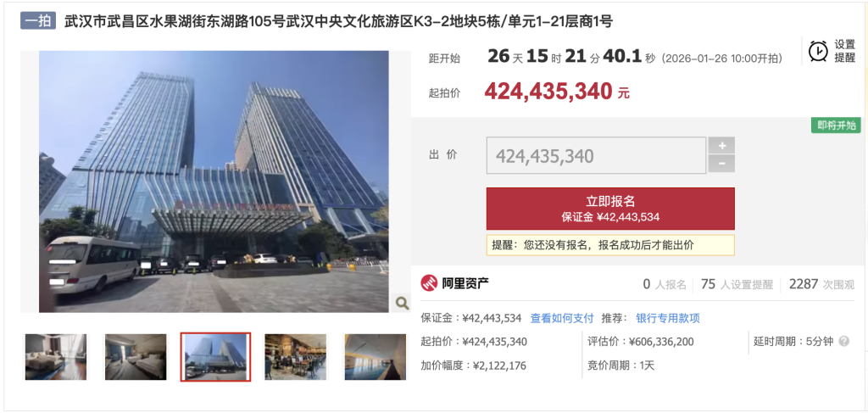Select the highlighted building exterior thumbnail

point(215,357)
